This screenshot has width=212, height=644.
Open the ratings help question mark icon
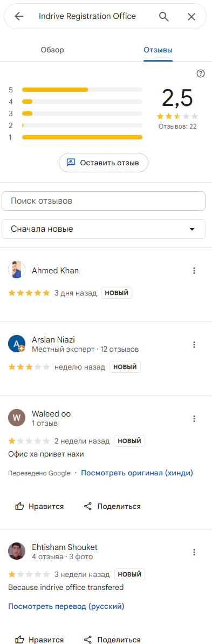tap(201, 73)
